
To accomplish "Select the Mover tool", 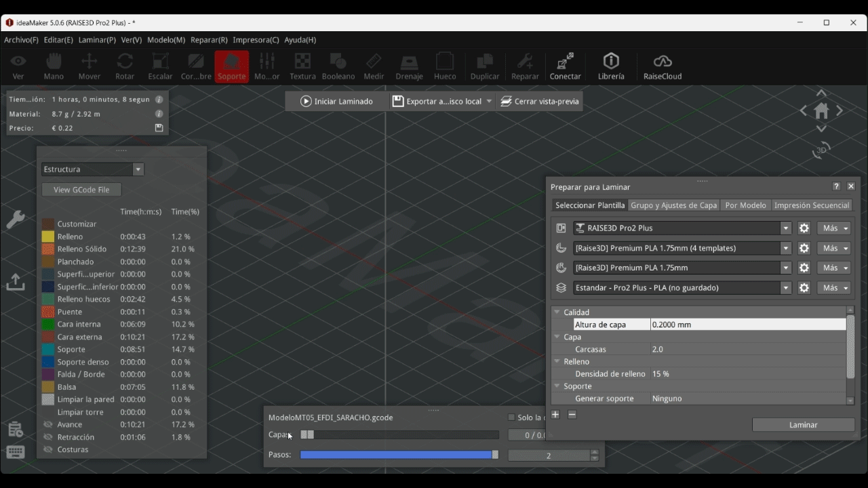I will coord(89,66).
